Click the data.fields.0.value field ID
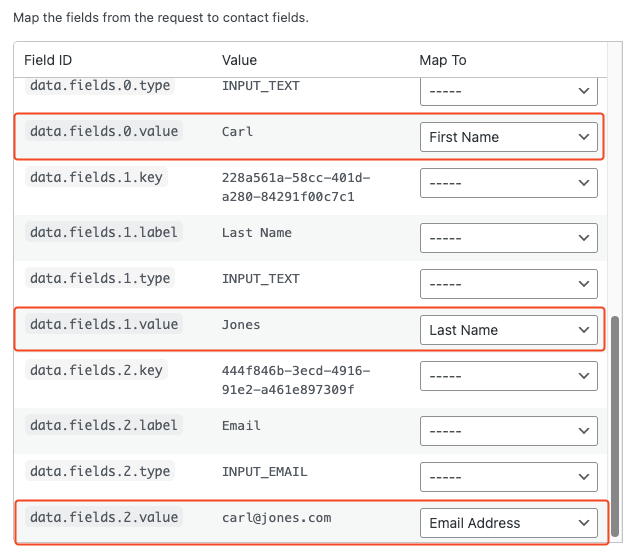The width and height of the screenshot is (632, 553). coord(103,131)
